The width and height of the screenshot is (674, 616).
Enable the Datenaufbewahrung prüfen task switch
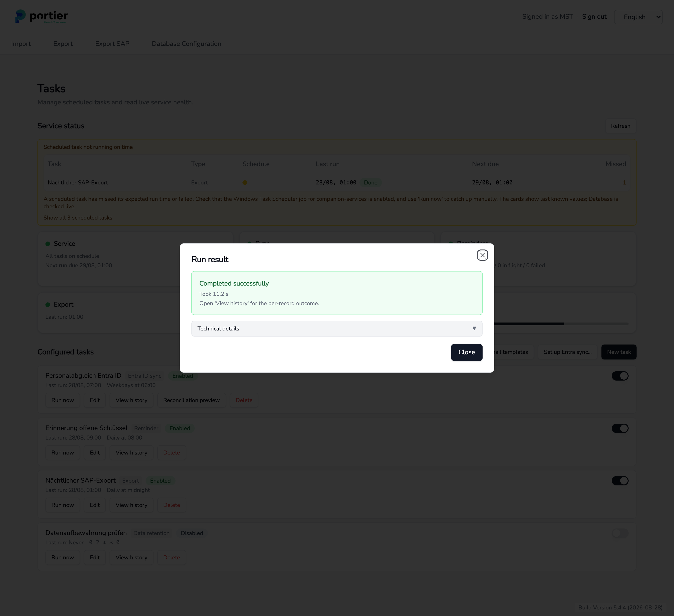620,533
